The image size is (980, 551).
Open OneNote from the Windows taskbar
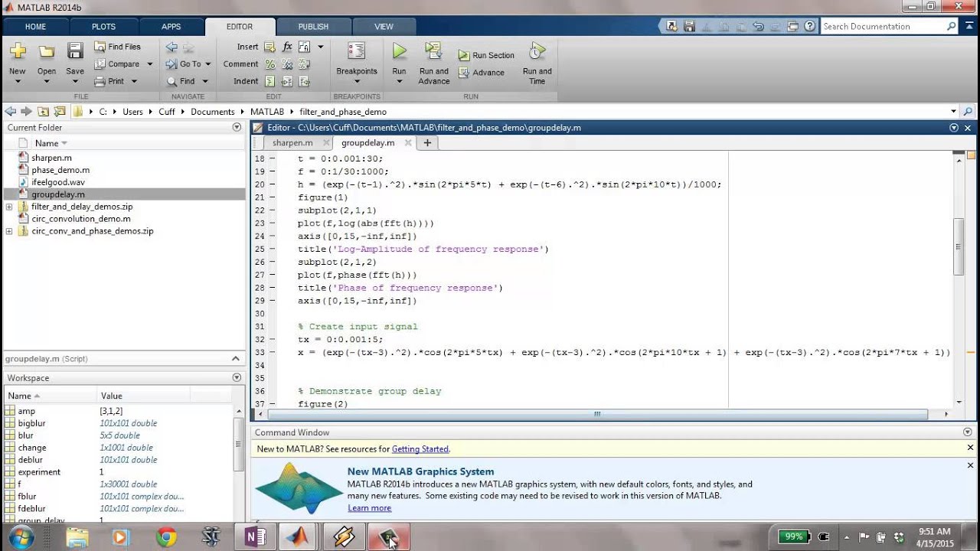pyautogui.click(x=255, y=537)
